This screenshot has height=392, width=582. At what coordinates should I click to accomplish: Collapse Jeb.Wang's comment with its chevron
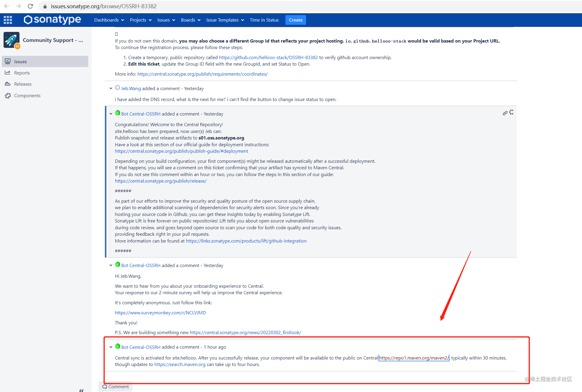click(x=111, y=88)
